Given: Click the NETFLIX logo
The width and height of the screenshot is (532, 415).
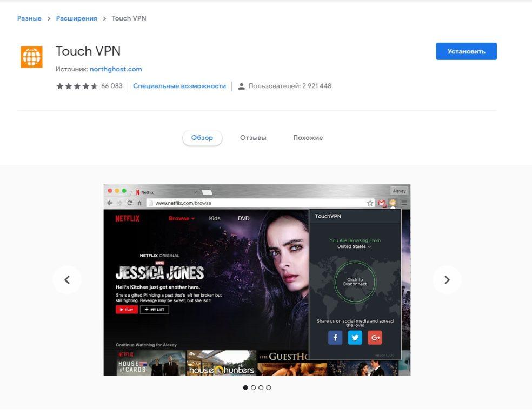Looking at the screenshot, I should (x=128, y=218).
